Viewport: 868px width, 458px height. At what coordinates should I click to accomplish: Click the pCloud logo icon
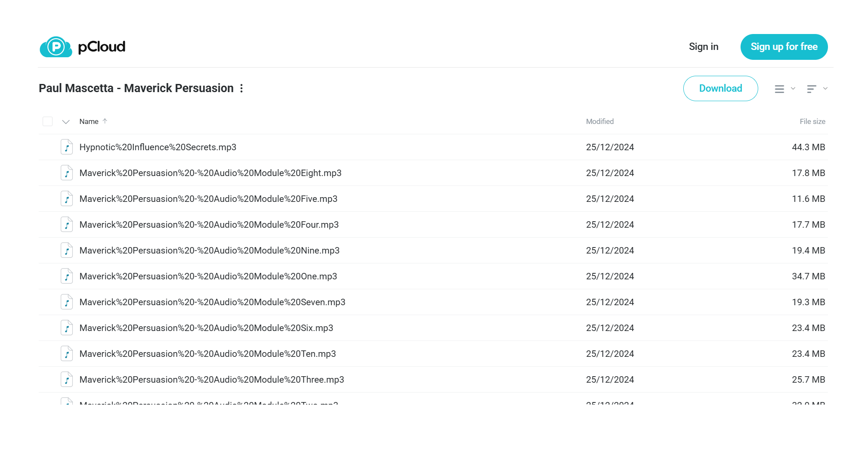(x=56, y=46)
